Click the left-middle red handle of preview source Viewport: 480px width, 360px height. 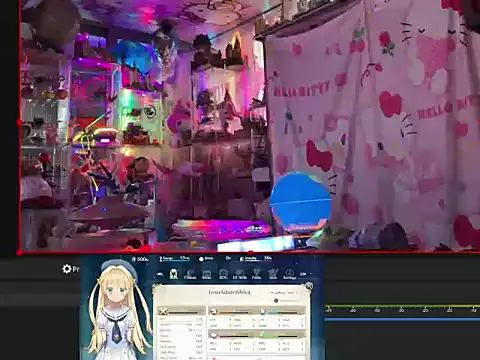(19, 123)
